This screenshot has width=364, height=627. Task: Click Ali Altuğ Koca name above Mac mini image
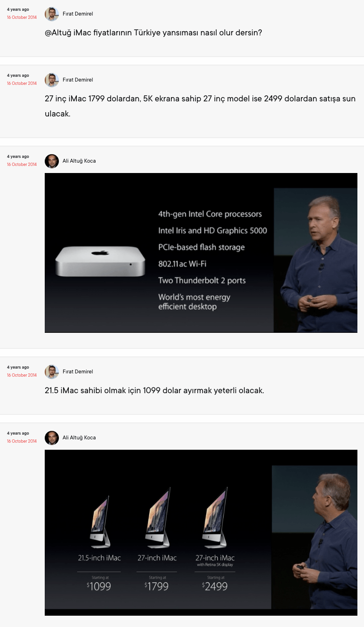click(79, 161)
